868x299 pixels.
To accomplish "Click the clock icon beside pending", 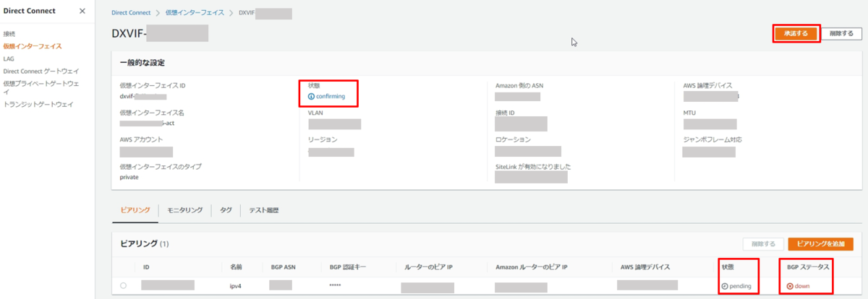I will 725,286.
